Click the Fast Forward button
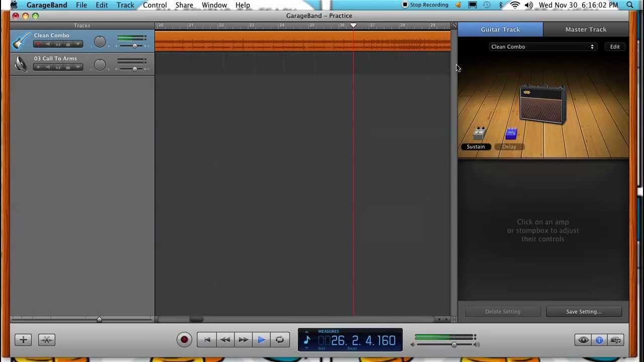The width and height of the screenshot is (644, 362). (243, 340)
